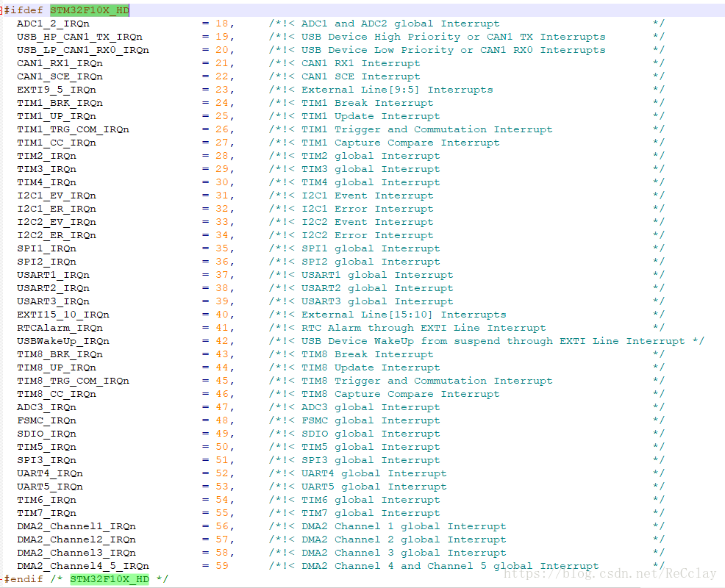Click comment "FSMC global Interrupt"
725x588 pixels.
(x=371, y=420)
